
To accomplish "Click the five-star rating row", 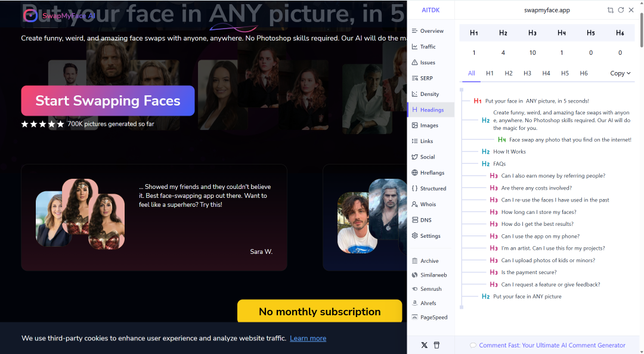I will click(43, 124).
